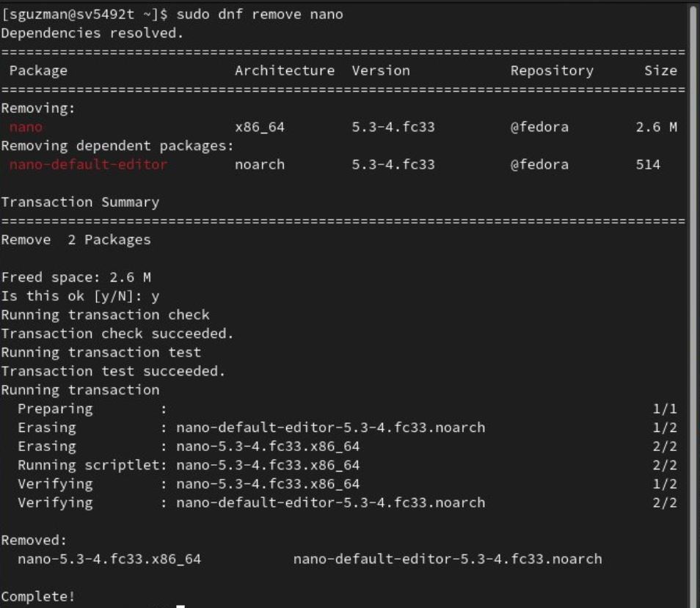This screenshot has width=700, height=608.
Task: Click the 'Running scriptlet' line
Action: point(189,465)
